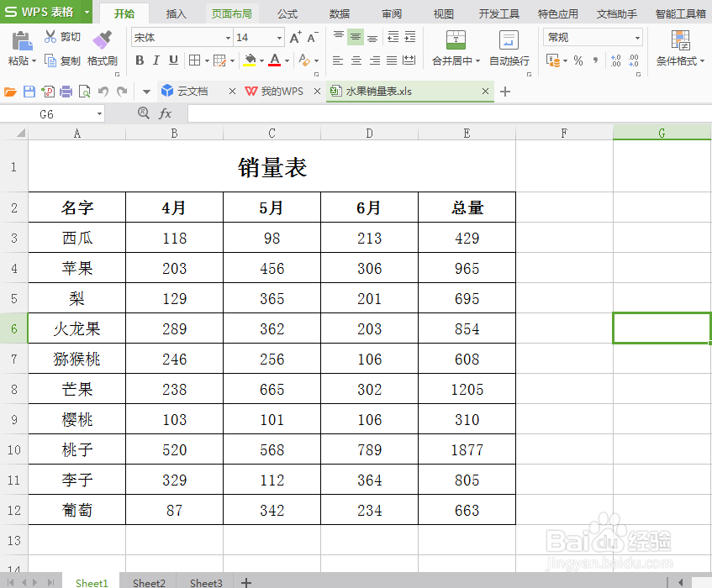Center text horizontally
712x588 pixels.
pos(356,60)
